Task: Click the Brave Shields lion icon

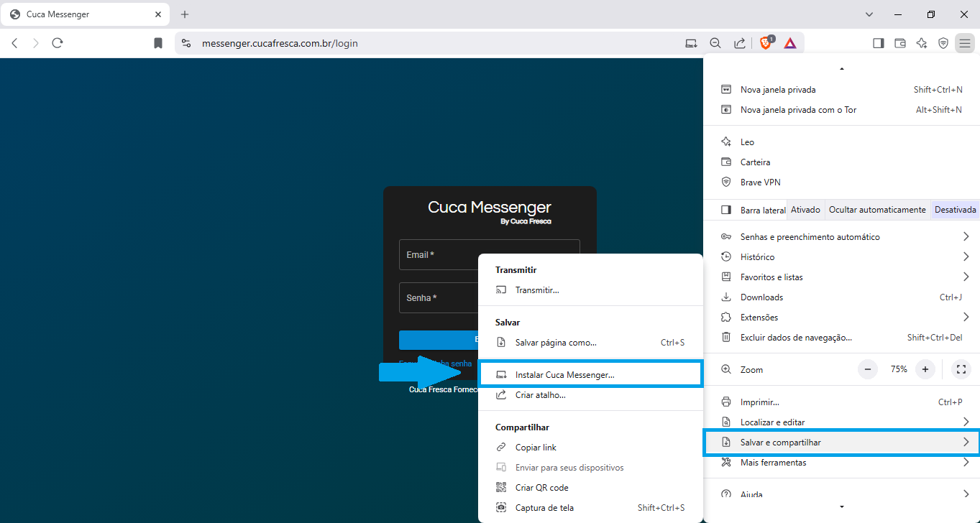Action: tap(766, 43)
